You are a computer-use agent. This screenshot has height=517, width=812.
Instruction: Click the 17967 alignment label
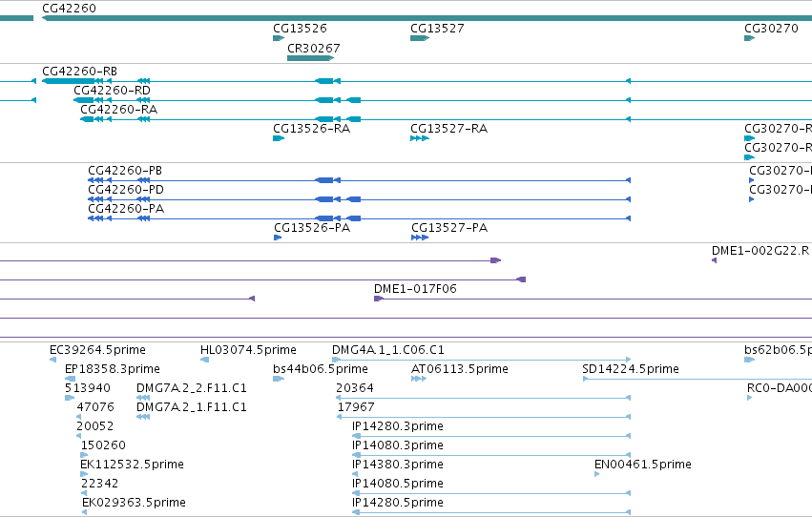[x=356, y=408]
